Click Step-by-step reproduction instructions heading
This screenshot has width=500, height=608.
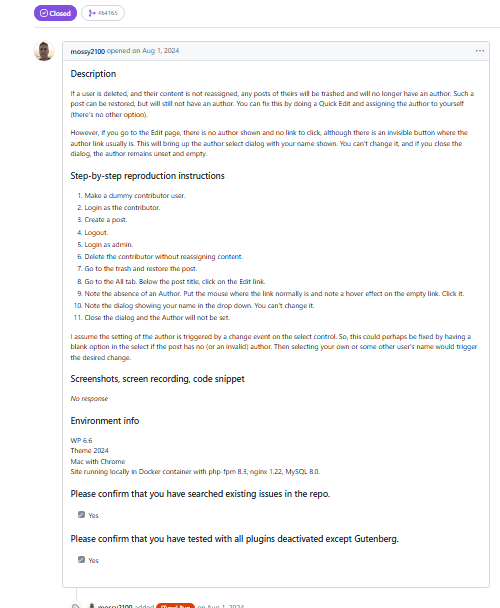(147, 176)
